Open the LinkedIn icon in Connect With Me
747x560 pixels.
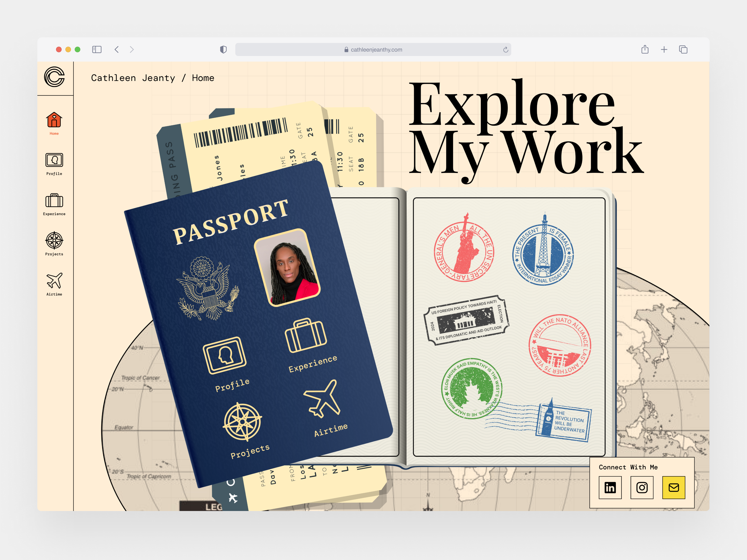click(x=610, y=487)
